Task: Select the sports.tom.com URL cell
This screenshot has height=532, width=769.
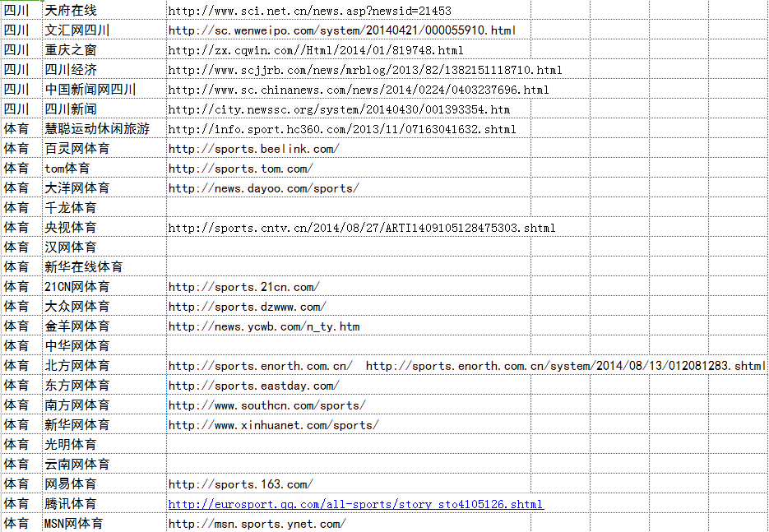Action: coord(349,169)
